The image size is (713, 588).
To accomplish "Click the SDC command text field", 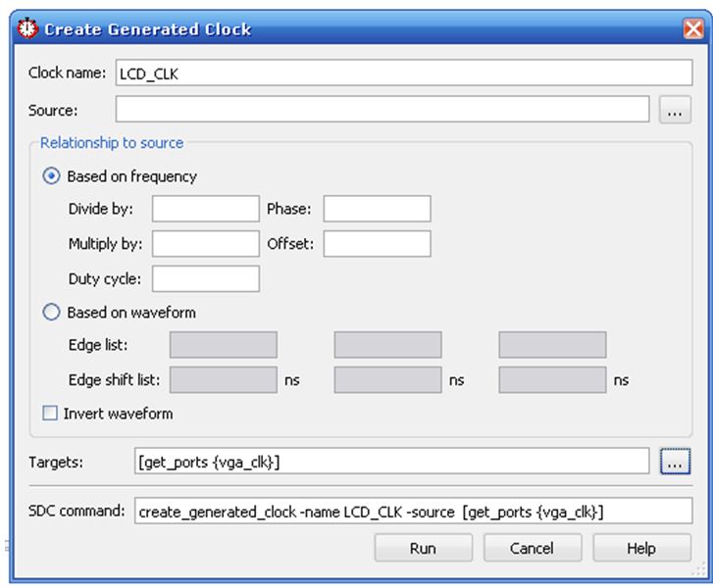I will click(413, 512).
